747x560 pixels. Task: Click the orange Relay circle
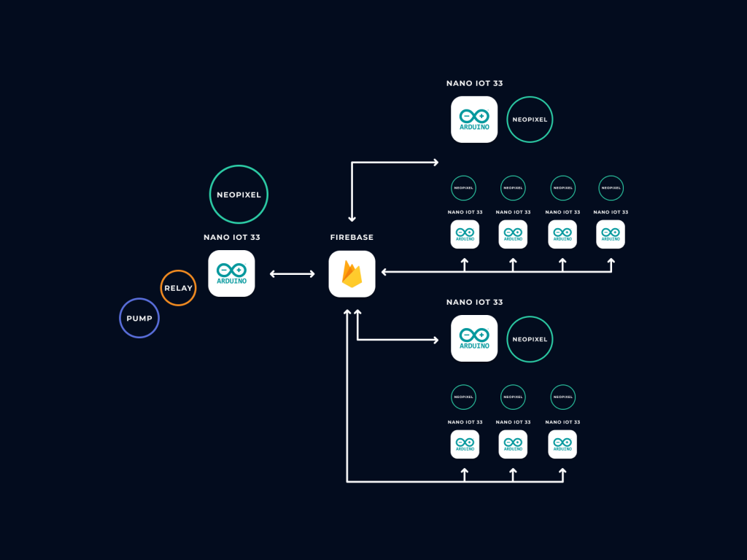(178, 288)
